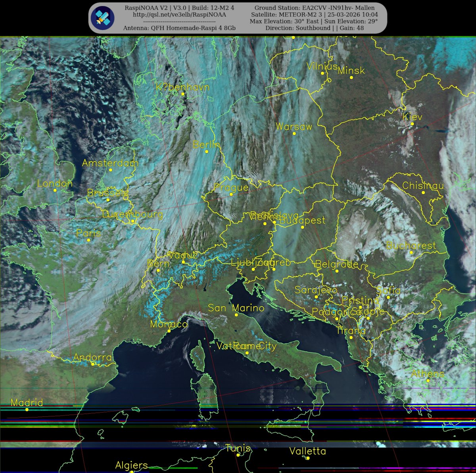Click the Valletta city label
Viewport: 476px width, 473px height.
click(307, 451)
